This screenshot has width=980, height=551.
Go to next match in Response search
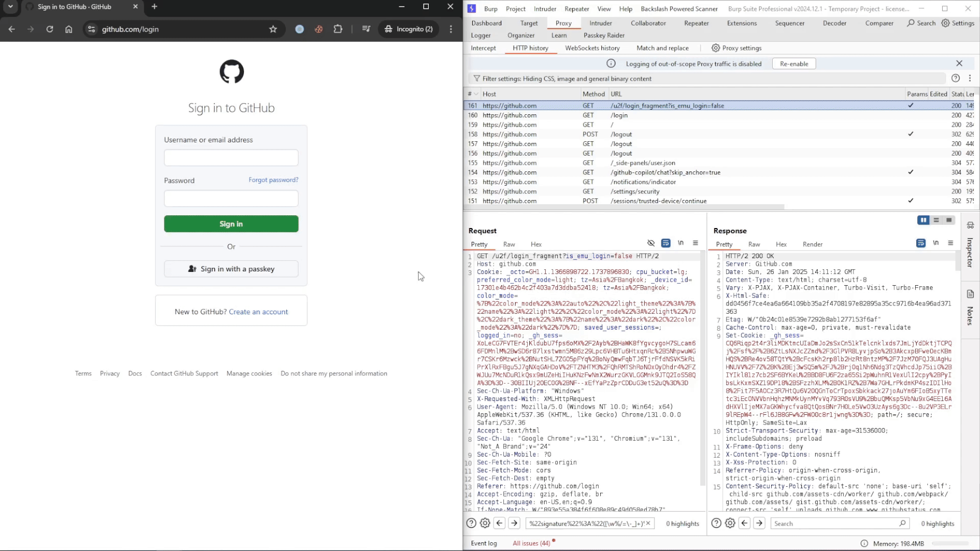pyautogui.click(x=759, y=523)
